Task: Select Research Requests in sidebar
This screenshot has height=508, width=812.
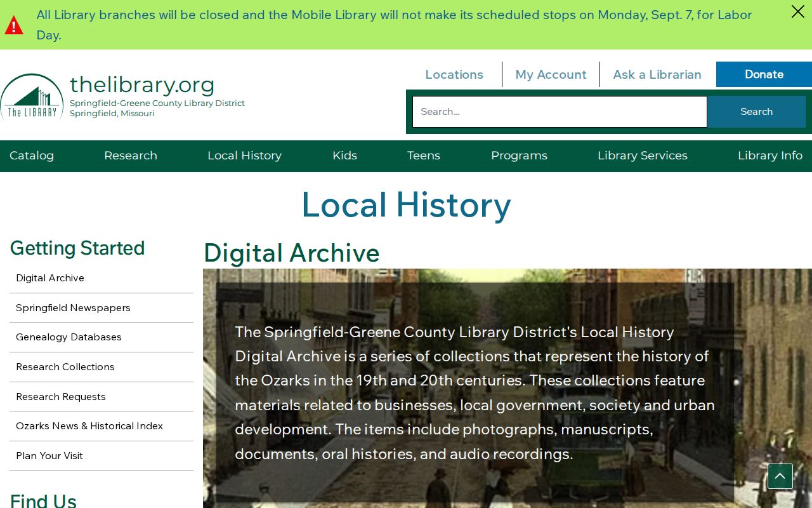Action: (101, 397)
